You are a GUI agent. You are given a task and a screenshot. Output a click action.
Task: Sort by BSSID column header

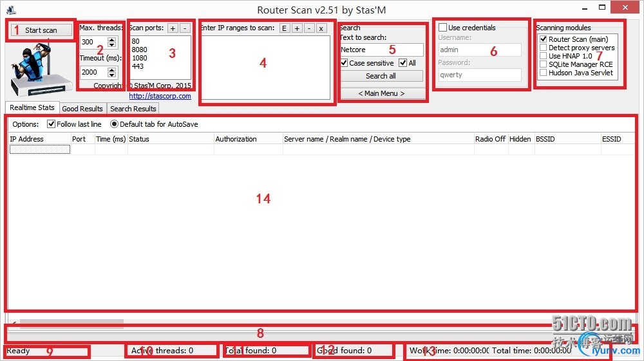coord(567,139)
